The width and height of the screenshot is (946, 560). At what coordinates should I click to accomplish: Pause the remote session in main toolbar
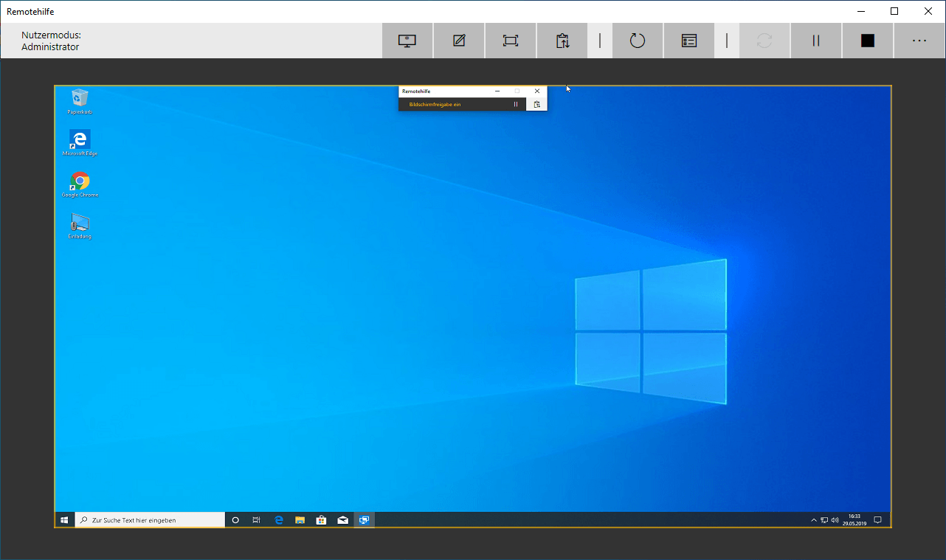[x=816, y=41]
